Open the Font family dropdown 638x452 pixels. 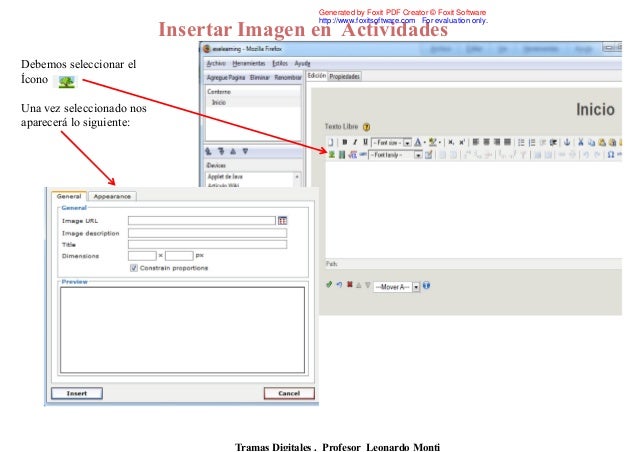coord(395,155)
